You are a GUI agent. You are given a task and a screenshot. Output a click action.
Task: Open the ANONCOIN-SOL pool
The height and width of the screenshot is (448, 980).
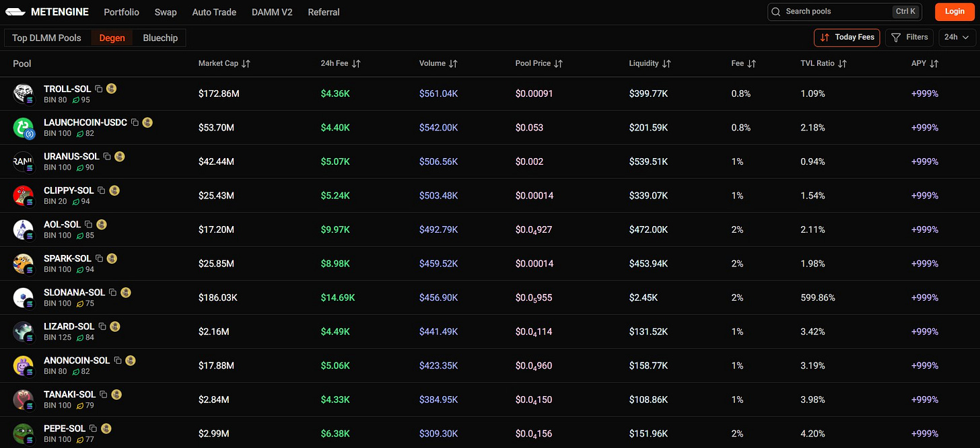tap(77, 361)
